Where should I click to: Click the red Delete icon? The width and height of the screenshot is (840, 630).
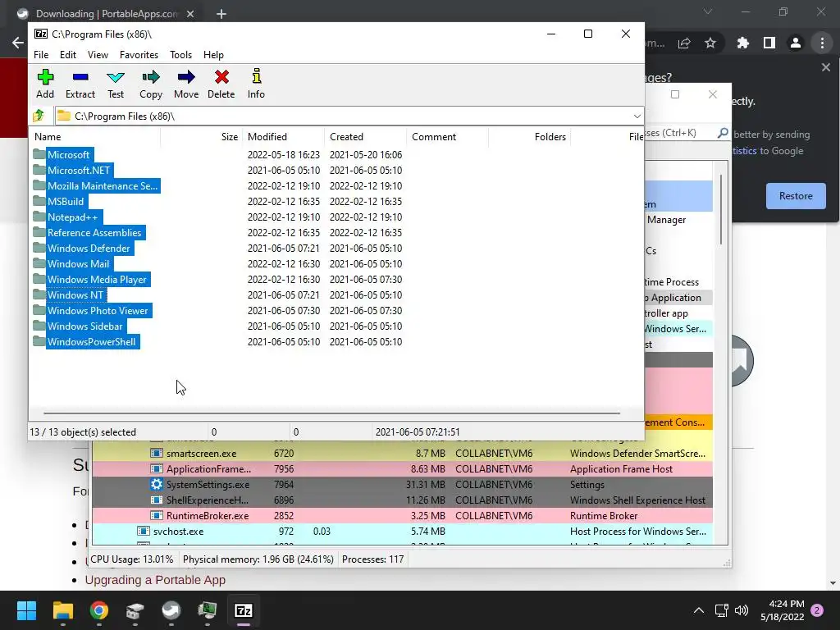point(221,77)
